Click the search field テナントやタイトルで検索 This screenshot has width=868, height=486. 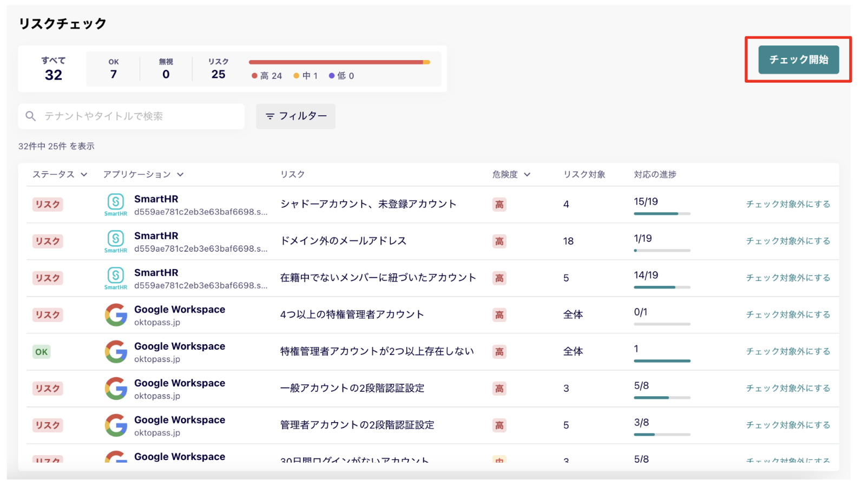point(131,116)
